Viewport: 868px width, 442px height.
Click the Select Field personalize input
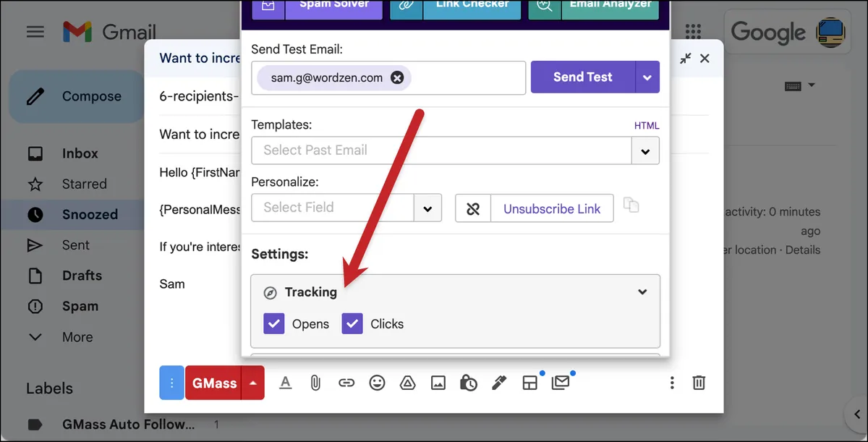tap(333, 208)
